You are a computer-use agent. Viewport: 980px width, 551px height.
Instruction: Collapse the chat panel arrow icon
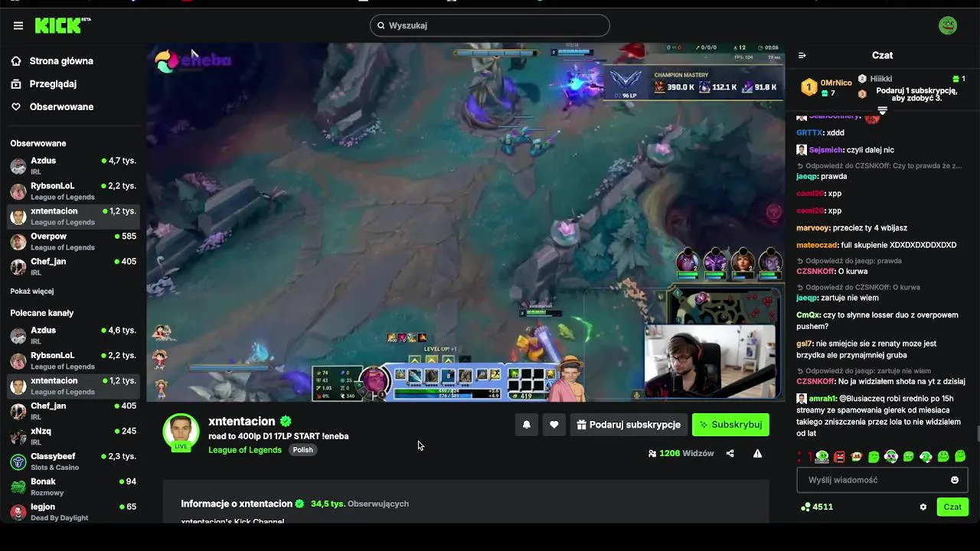pos(802,55)
